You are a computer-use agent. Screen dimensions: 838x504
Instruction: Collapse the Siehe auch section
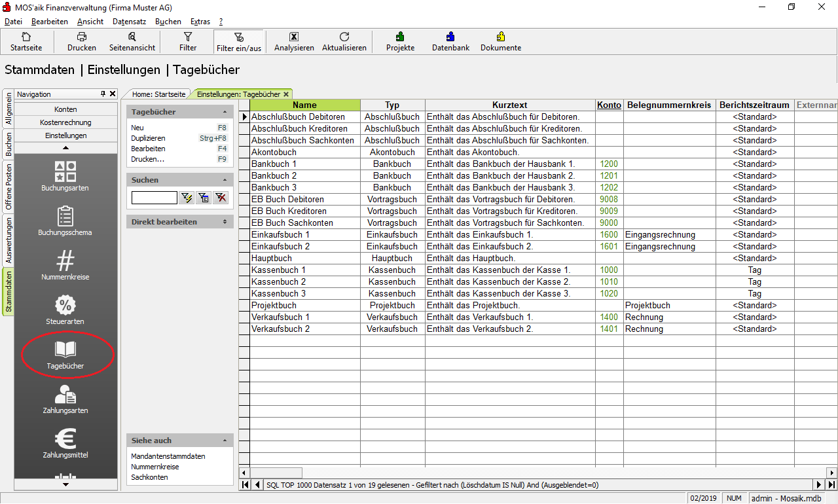point(225,441)
